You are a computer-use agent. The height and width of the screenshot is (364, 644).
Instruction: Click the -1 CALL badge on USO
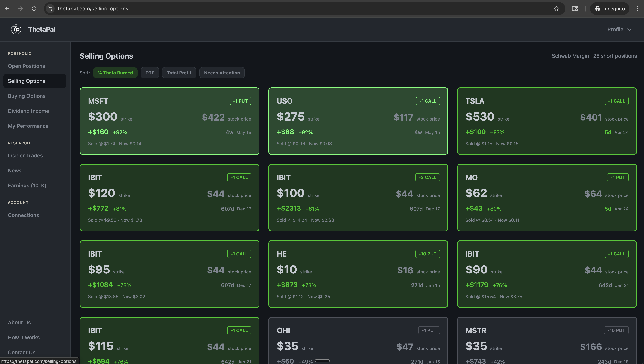pos(428,101)
